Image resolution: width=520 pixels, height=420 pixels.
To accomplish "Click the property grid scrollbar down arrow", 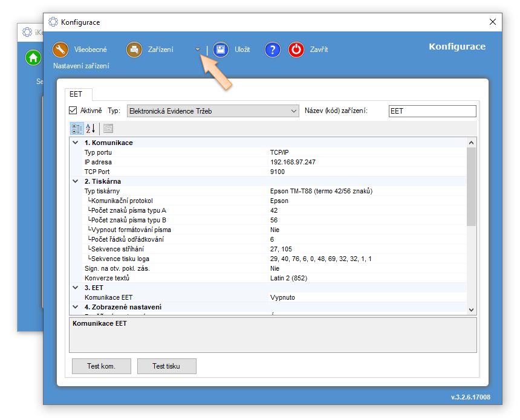I will 472,309.
